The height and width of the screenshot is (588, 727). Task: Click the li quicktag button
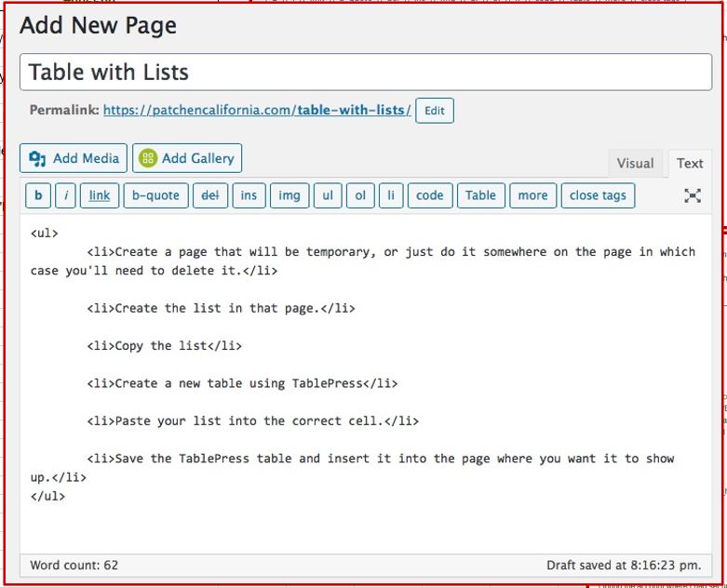391,195
